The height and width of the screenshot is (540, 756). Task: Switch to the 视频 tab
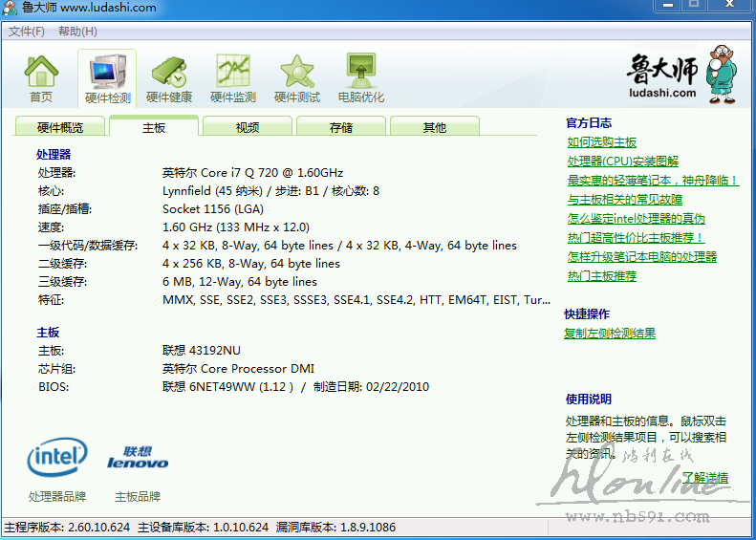(x=248, y=127)
